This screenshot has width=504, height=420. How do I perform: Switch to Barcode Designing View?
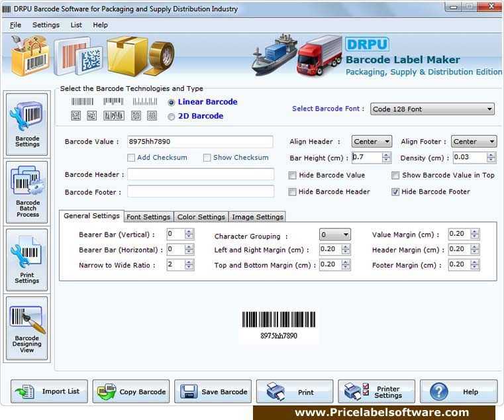(27, 328)
